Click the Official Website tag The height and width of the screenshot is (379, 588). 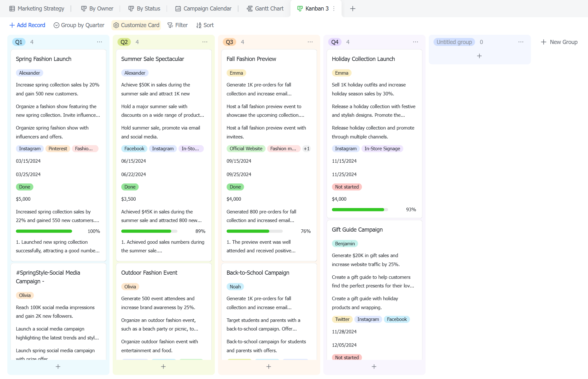click(x=246, y=149)
